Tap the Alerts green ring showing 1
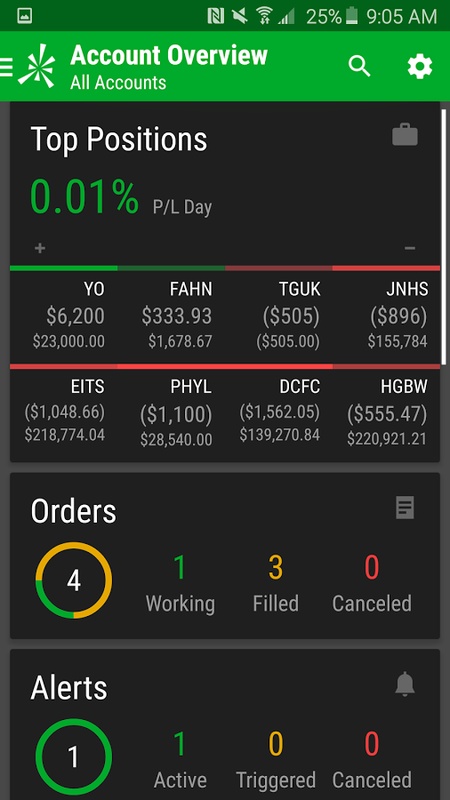450x800 pixels. (x=74, y=757)
